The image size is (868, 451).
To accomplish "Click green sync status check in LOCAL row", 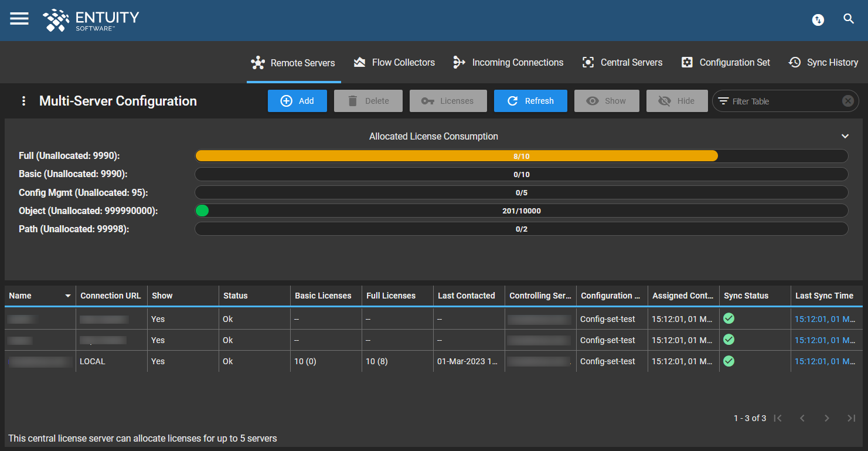I will click(x=729, y=361).
